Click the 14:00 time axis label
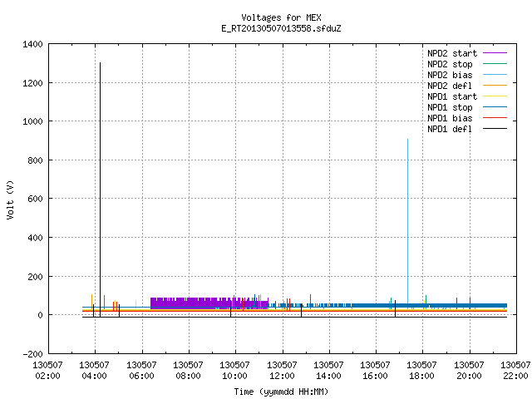Image resolution: width=532 pixels, height=399 pixels. (x=328, y=376)
